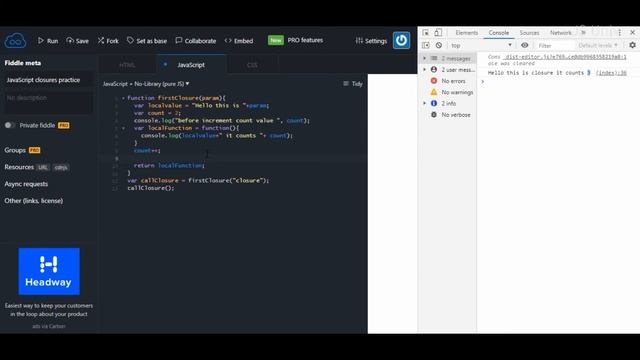Open Other (links, license) section
The height and width of the screenshot is (360, 640).
click(x=33, y=201)
